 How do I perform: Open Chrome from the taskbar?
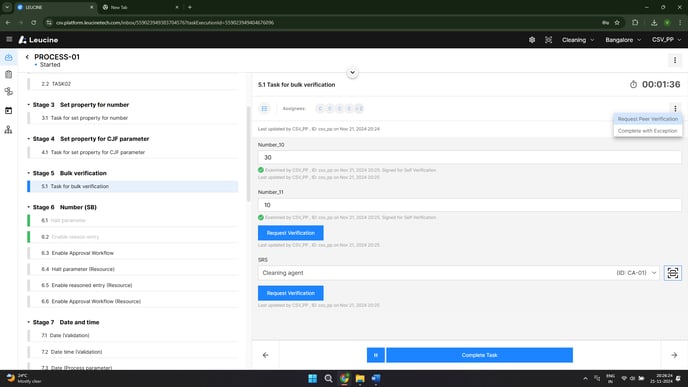pos(344,378)
